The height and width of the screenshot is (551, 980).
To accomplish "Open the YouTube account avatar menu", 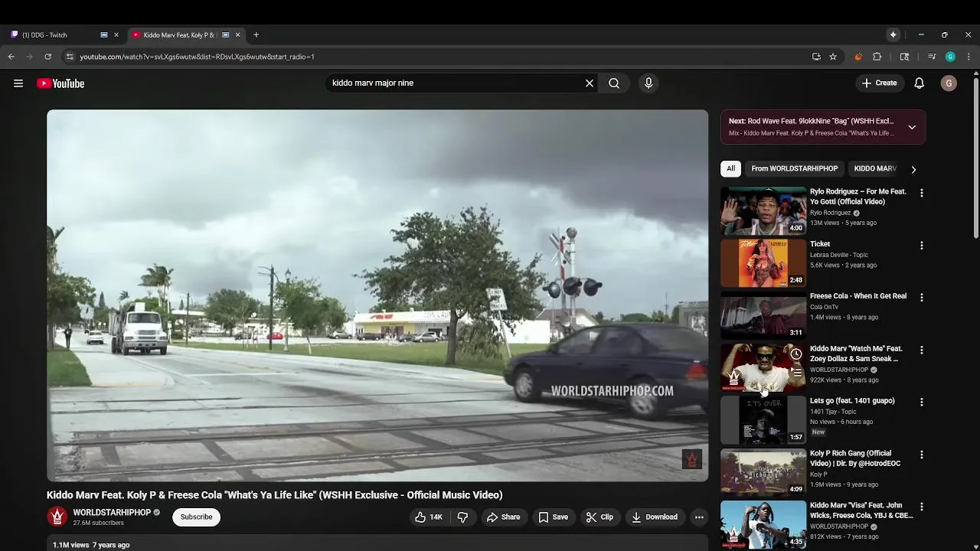I will point(949,83).
